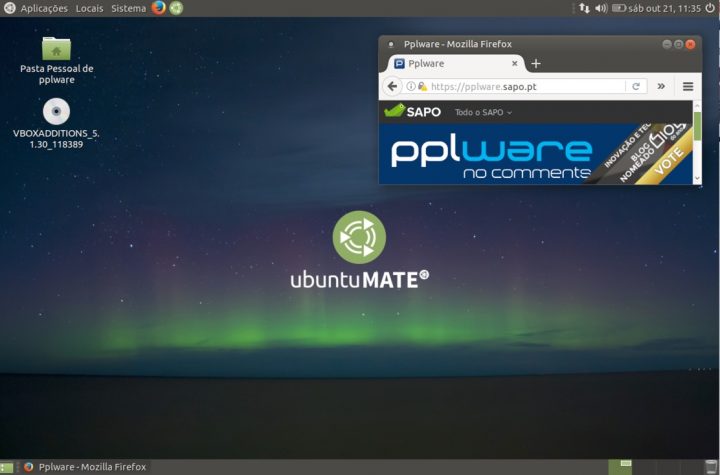
Task: Open the Firefox hamburger menu
Action: (x=688, y=86)
